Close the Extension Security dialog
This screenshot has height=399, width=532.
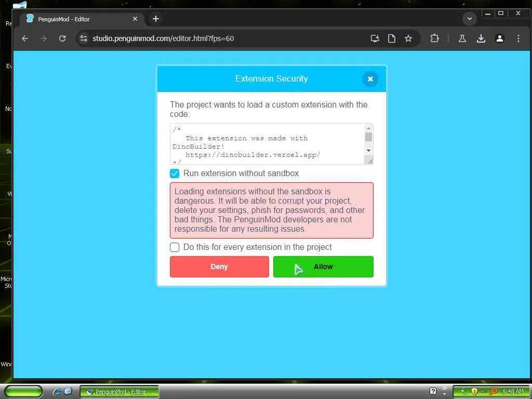(x=370, y=79)
